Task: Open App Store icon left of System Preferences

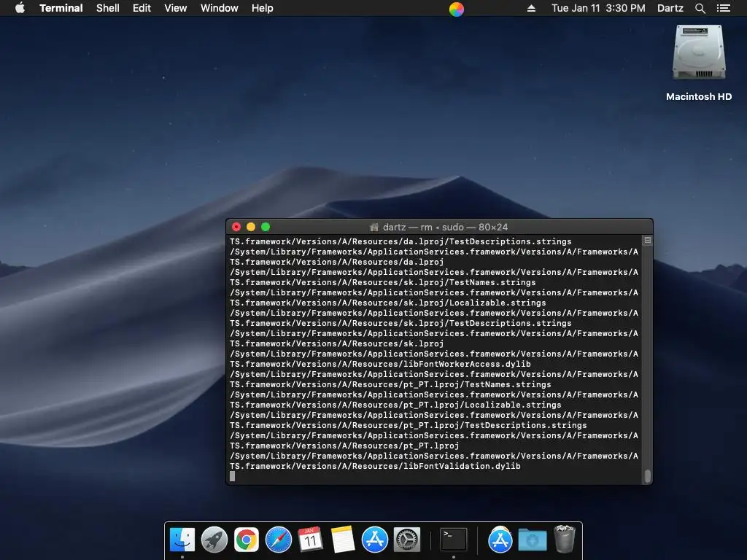Action: click(x=374, y=540)
